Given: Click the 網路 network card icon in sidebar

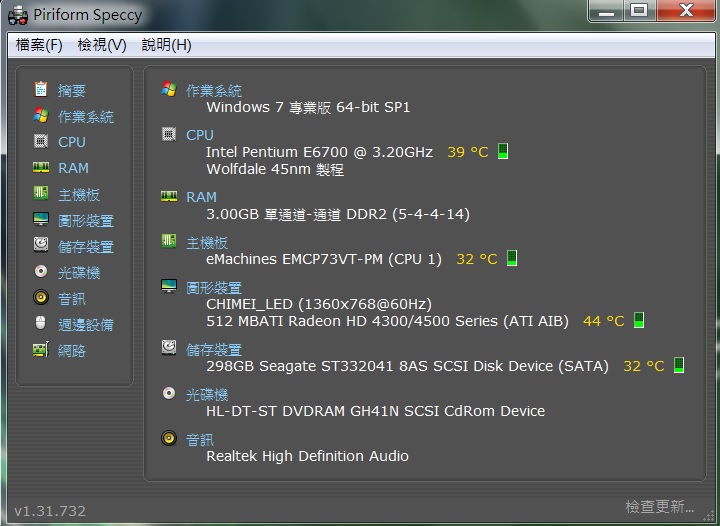Looking at the screenshot, I should pos(41,350).
